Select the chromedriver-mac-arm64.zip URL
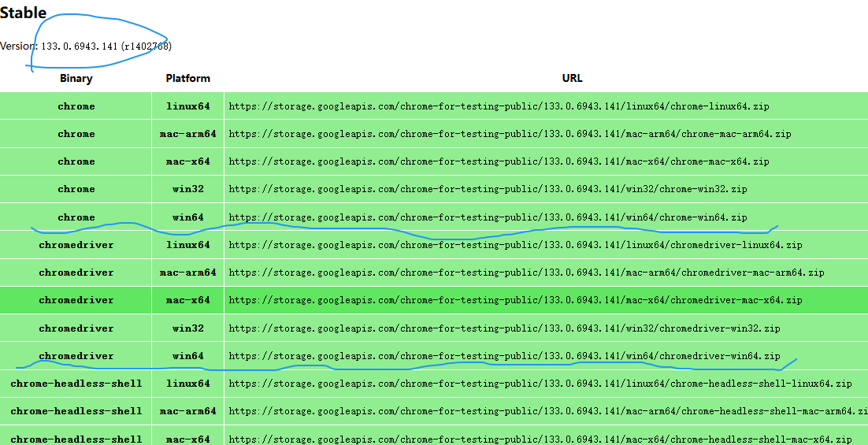The image size is (868, 445). click(x=526, y=273)
